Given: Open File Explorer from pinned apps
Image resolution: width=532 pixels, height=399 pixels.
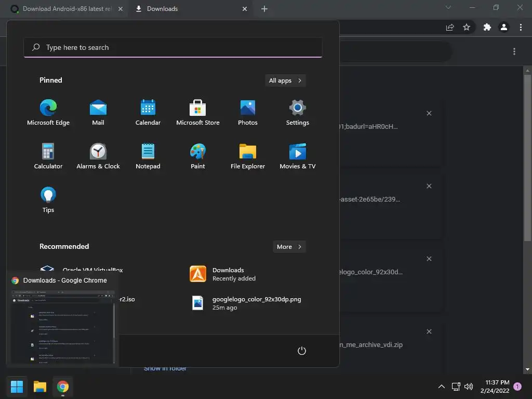Looking at the screenshot, I should point(248,156).
